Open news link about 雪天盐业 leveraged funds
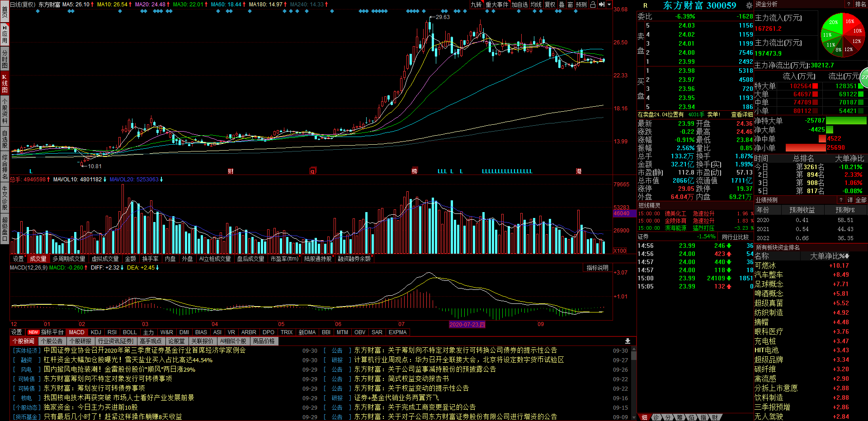This screenshot has width=868, height=421. click(x=128, y=360)
